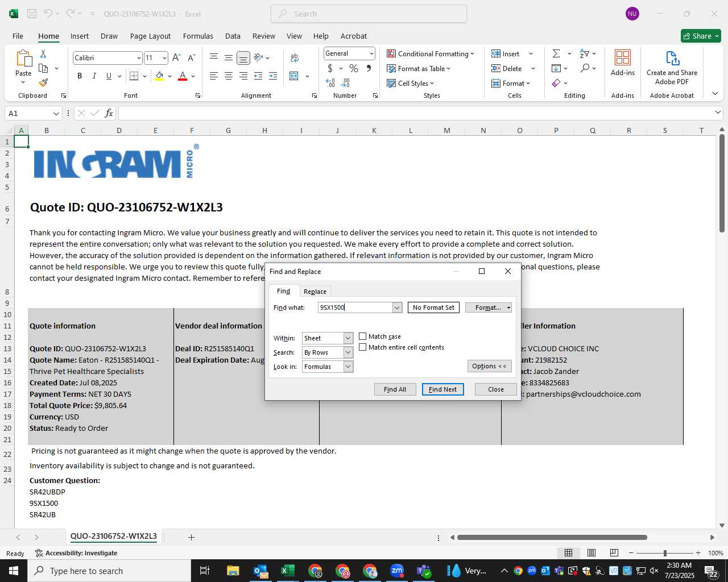The image size is (728, 582).
Task: Open the Search By Rows dropdown
Action: coord(348,352)
